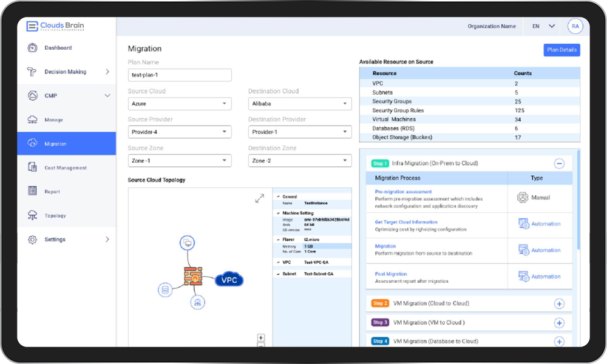Open Cost Management page
The image size is (607, 364).
[x=66, y=168]
